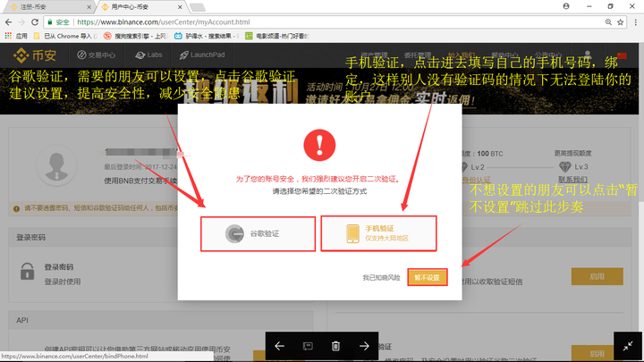644x362 pixels.
Task: Open the Apps 应用 bookmark shortcut
Action: point(16,36)
